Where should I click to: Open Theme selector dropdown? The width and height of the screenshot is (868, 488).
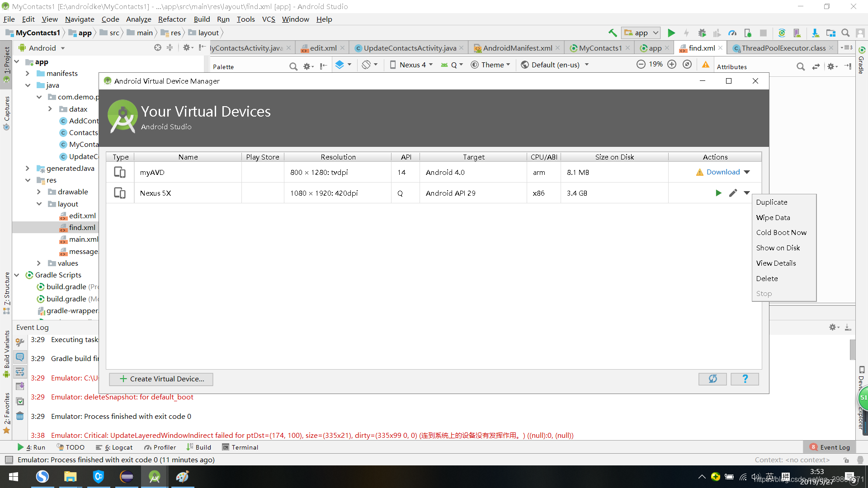pyautogui.click(x=491, y=65)
